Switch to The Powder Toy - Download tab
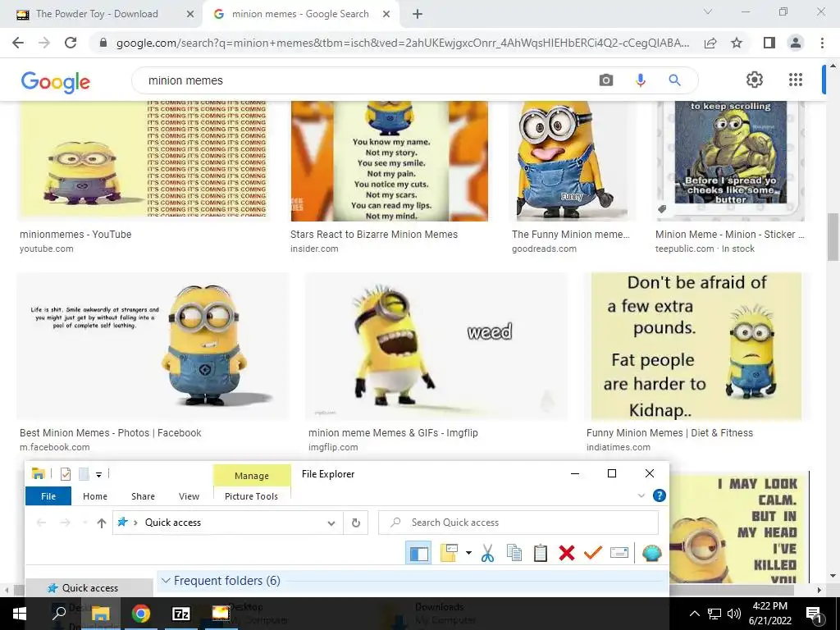This screenshot has height=630, width=840. 97,14
